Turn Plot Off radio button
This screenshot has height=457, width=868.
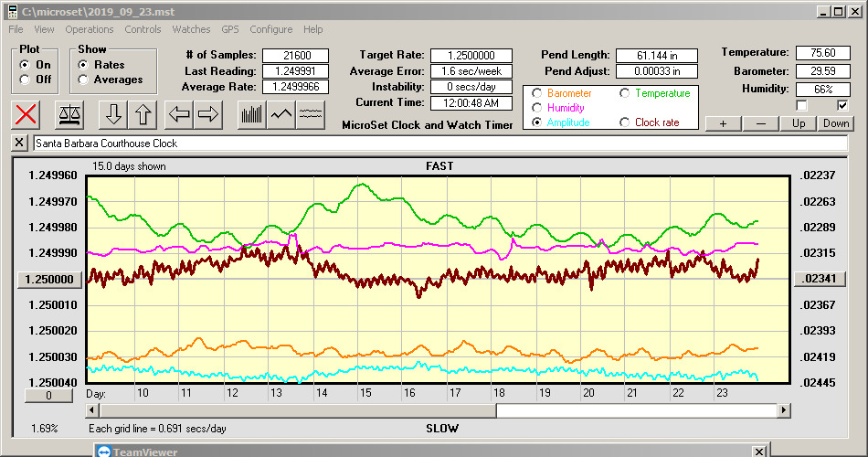point(25,80)
